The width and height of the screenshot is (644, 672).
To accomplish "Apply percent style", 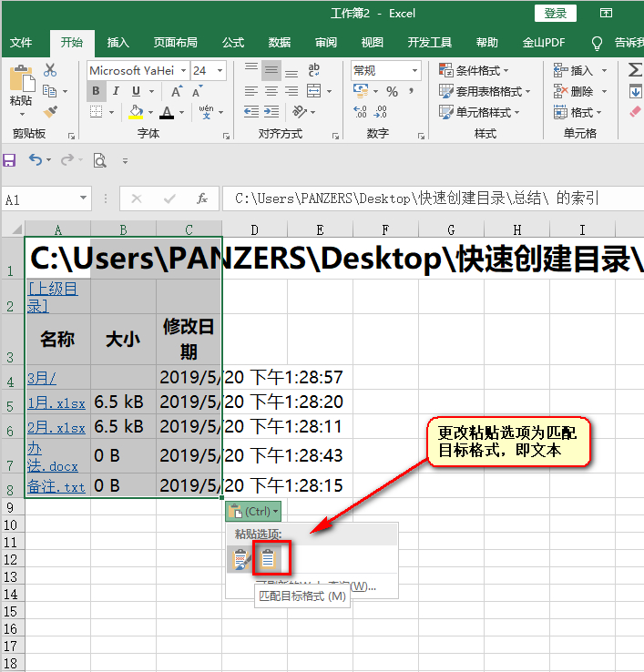I will (392, 91).
